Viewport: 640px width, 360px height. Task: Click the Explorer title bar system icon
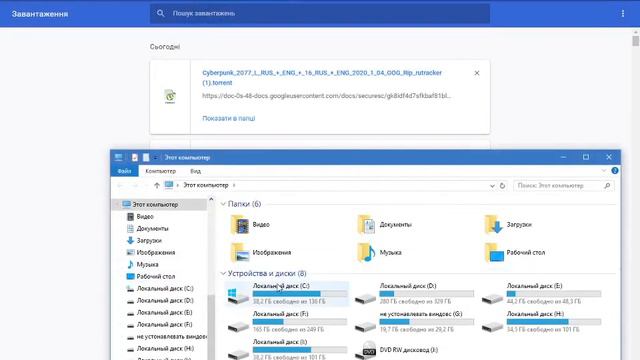tap(118, 157)
